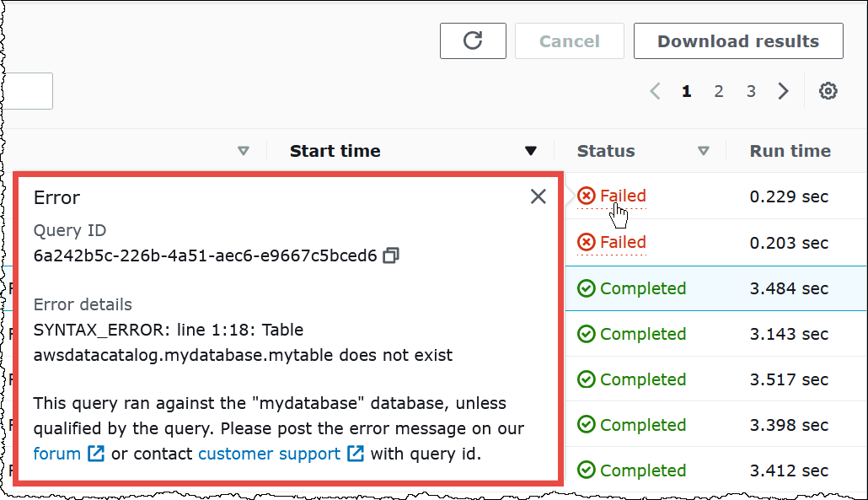The width and height of the screenshot is (868, 500).
Task: Click the green check icon on a Completed row
Action: point(586,288)
